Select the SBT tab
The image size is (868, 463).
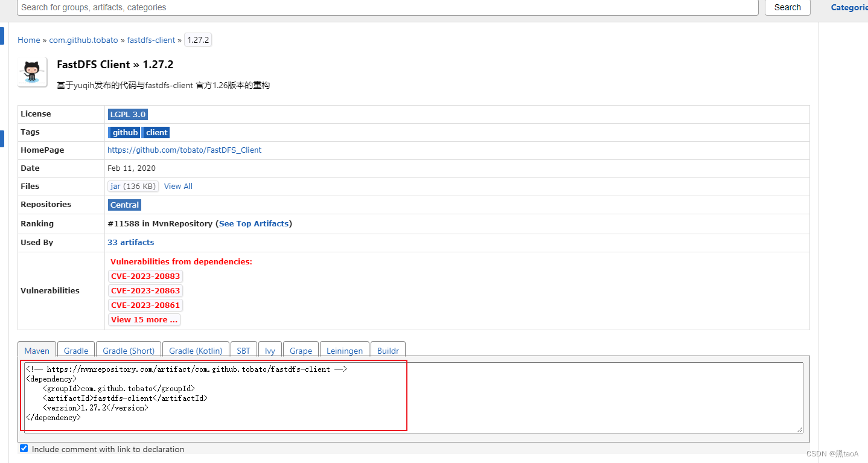tap(243, 350)
